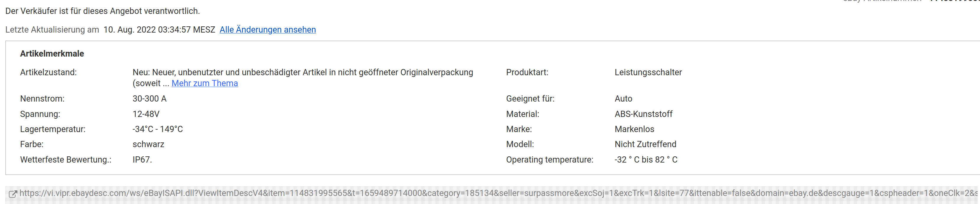
Task: Click the Modell value Nicht Zutreffend
Action: 645,144
